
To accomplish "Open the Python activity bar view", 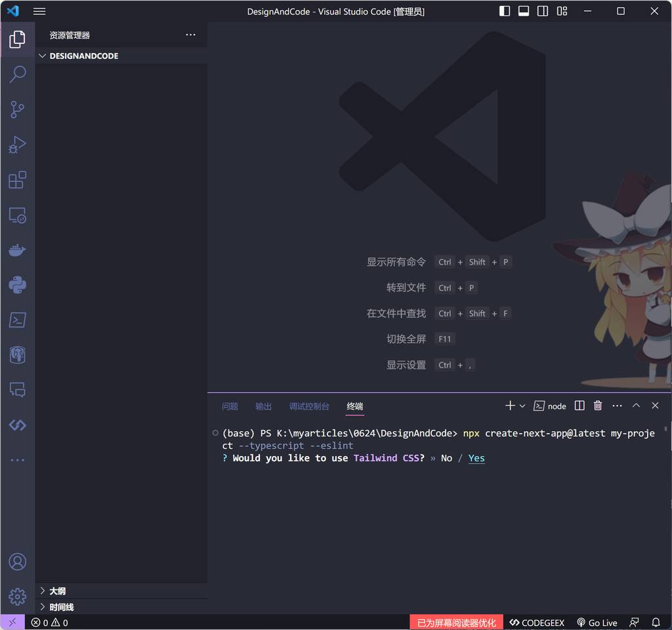I will click(x=18, y=285).
